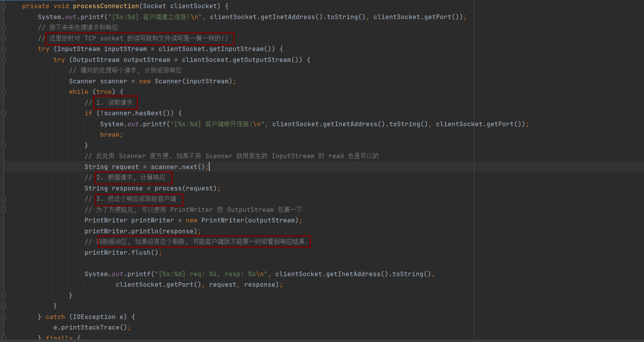Click the 'while (true)' statement
This screenshot has height=342, width=644.
point(92,92)
